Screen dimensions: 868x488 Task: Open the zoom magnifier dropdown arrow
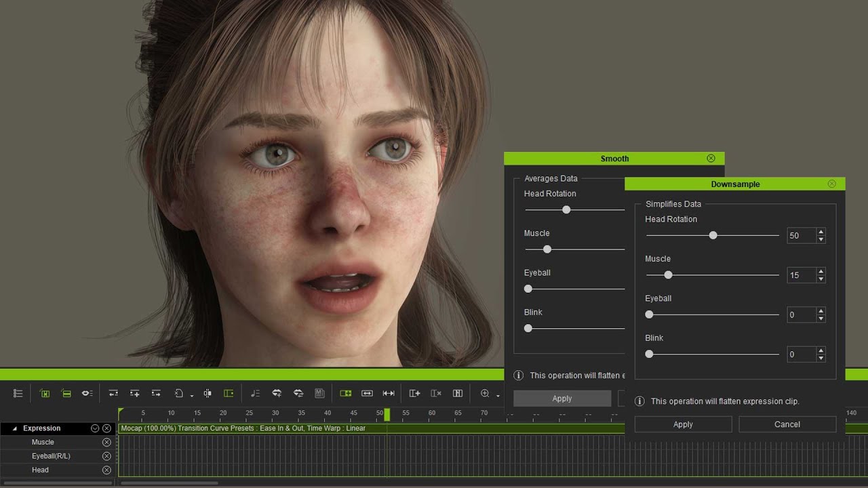[x=498, y=395]
